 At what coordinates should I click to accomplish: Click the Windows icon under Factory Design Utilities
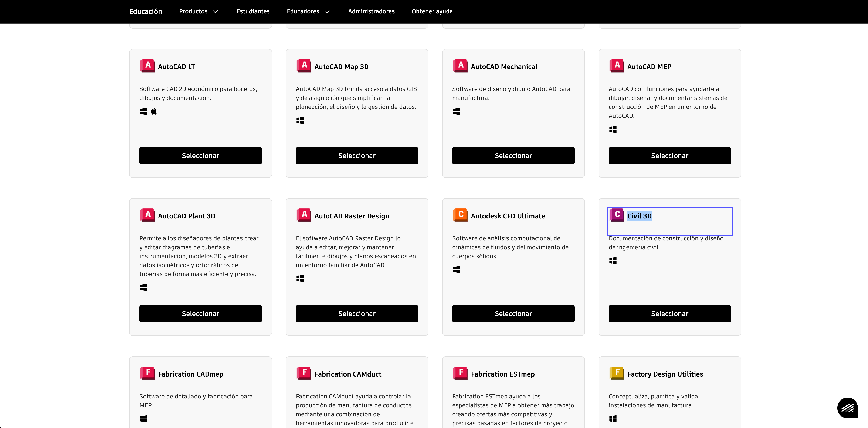(613, 419)
